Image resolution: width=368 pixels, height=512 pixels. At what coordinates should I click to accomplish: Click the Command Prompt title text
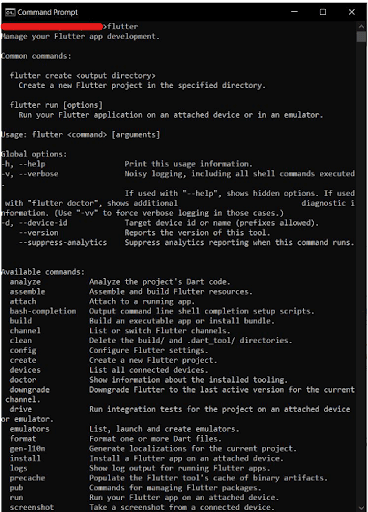click(48, 12)
